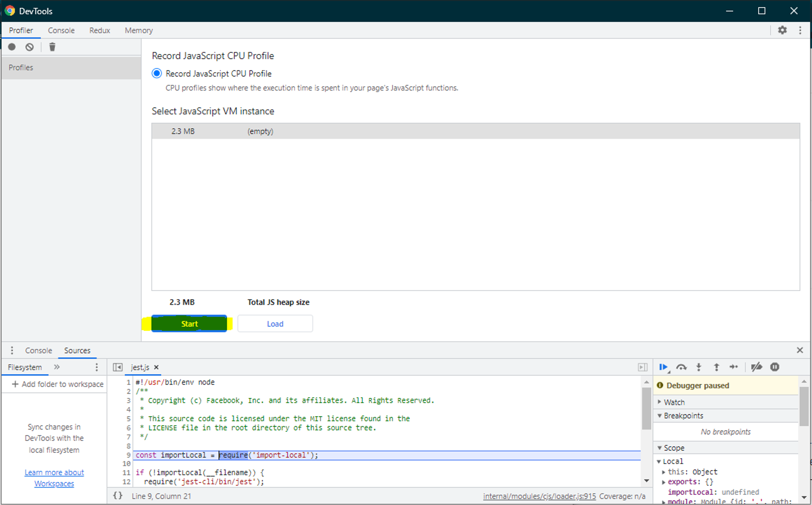This screenshot has height=505, width=812.
Task: Collapse the Scope section
Action: click(x=659, y=448)
